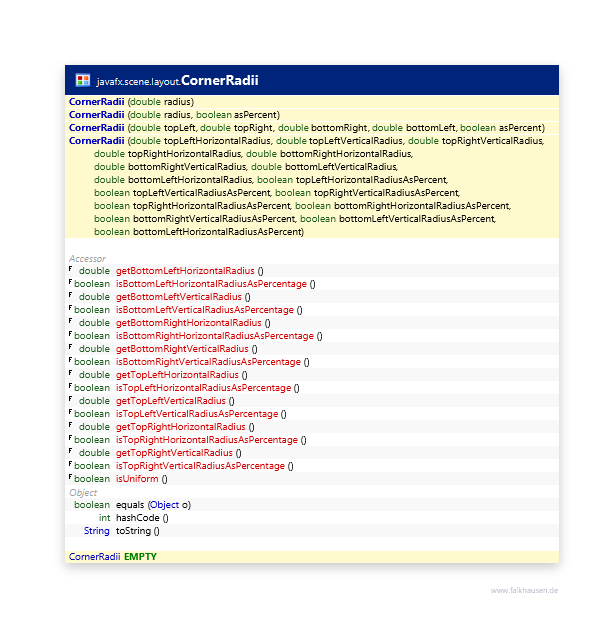This screenshot has width=615, height=636.
Task: Click the final marker before getBottomLeftHorizontalRadius
Action: [70, 270]
